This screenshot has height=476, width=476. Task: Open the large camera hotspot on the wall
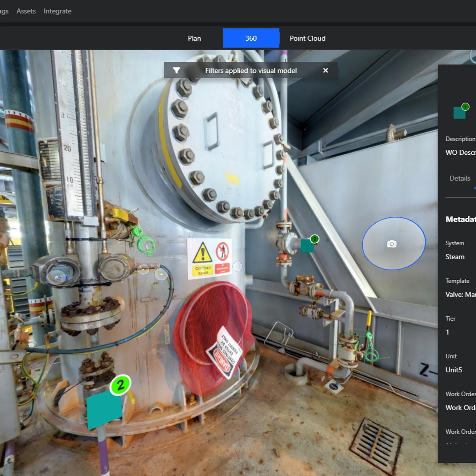point(393,244)
